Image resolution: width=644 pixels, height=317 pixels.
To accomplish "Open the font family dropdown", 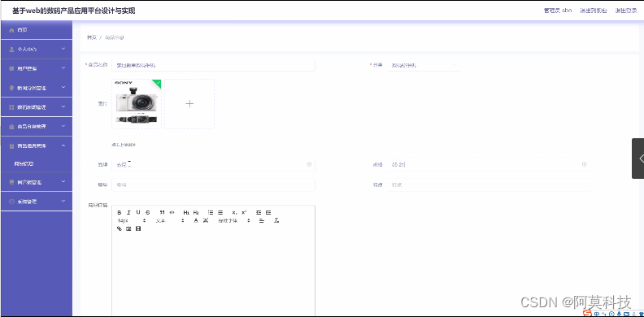I will pyautogui.click(x=234, y=220).
